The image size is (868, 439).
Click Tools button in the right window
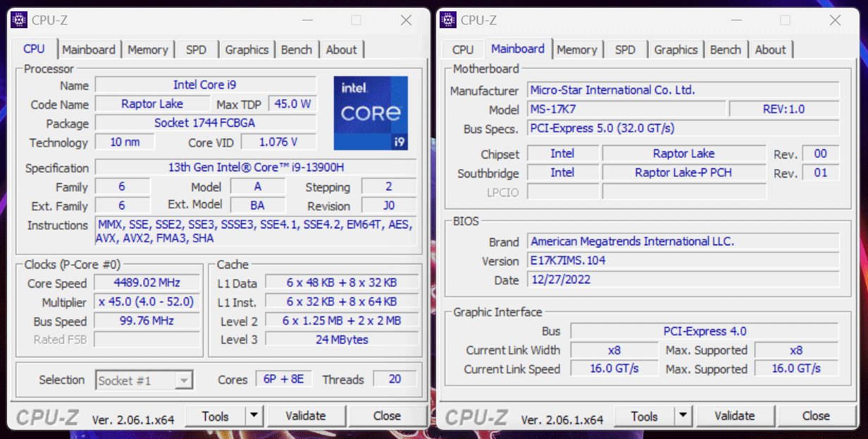645,416
